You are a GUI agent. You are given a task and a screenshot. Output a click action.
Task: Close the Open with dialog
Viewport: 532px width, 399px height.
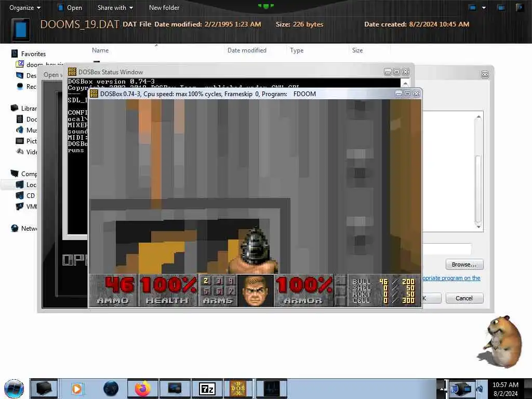tap(485, 75)
